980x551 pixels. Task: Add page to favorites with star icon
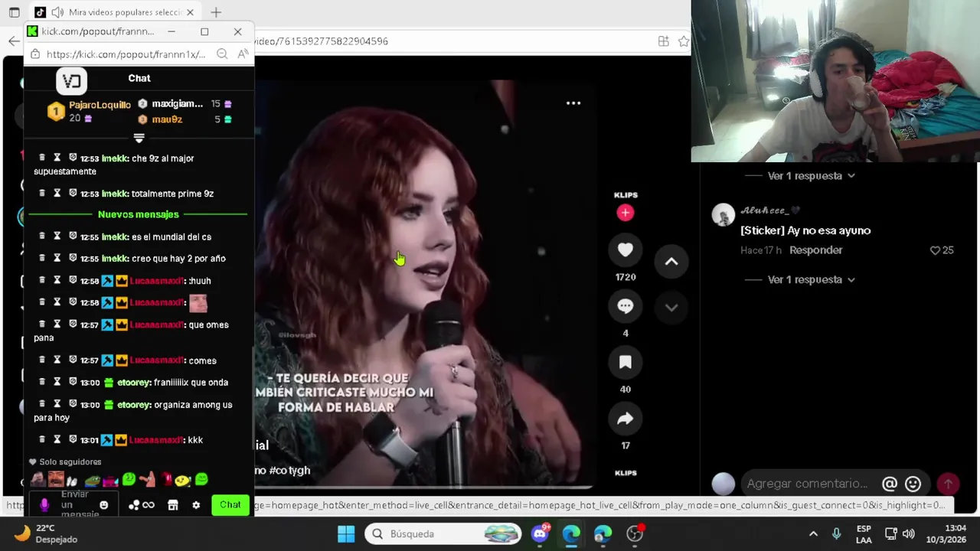(683, 41)
